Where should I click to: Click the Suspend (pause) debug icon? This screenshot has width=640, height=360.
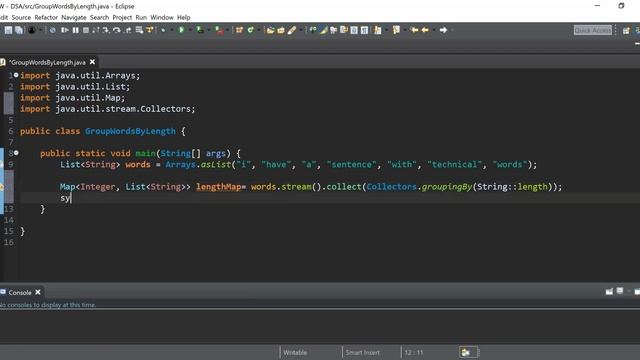click(x=76, y=30)
